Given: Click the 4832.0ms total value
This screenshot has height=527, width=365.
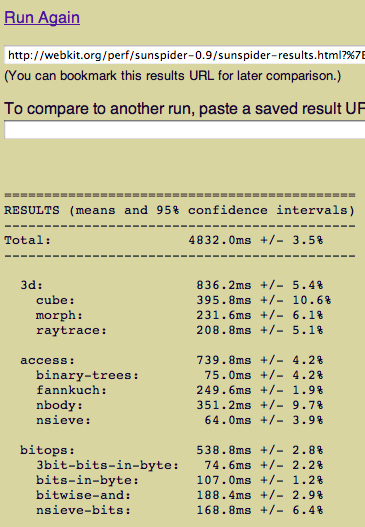Looking at the screenshot, I should point(220,240).
